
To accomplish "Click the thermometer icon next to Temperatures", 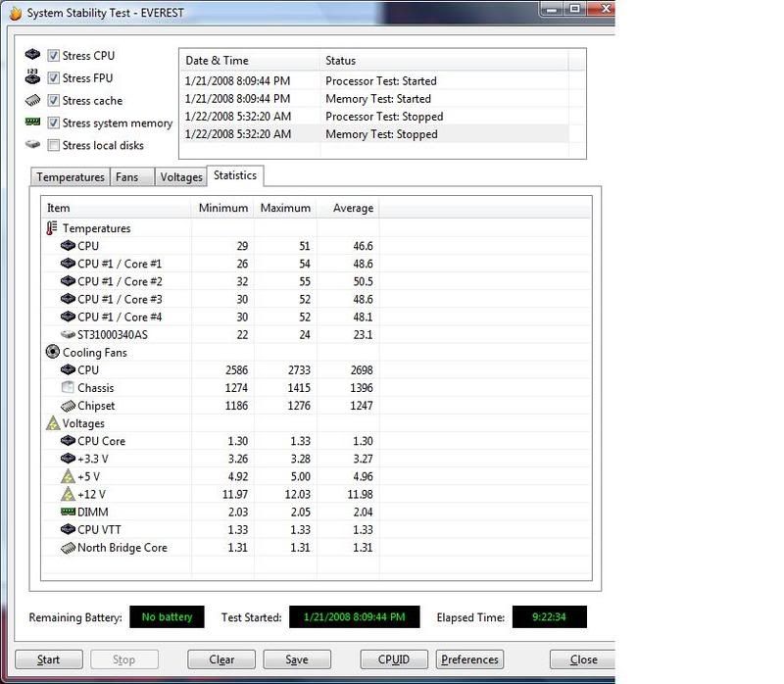I will 52,228.
